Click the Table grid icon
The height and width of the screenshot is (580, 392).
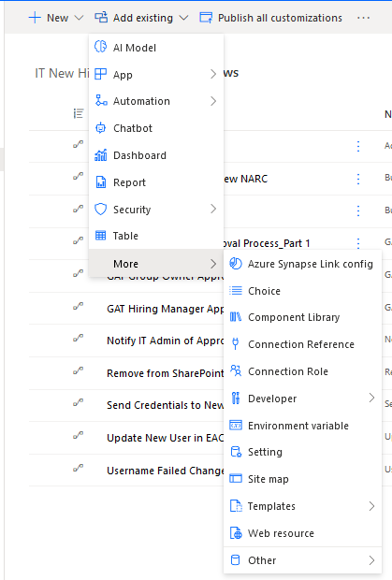101,236
